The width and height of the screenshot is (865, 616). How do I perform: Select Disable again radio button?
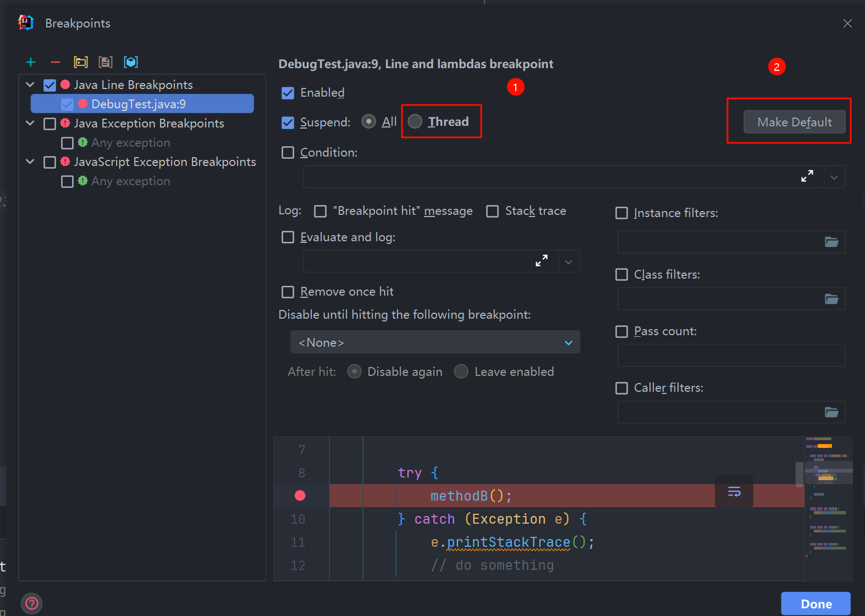(355, 372)
